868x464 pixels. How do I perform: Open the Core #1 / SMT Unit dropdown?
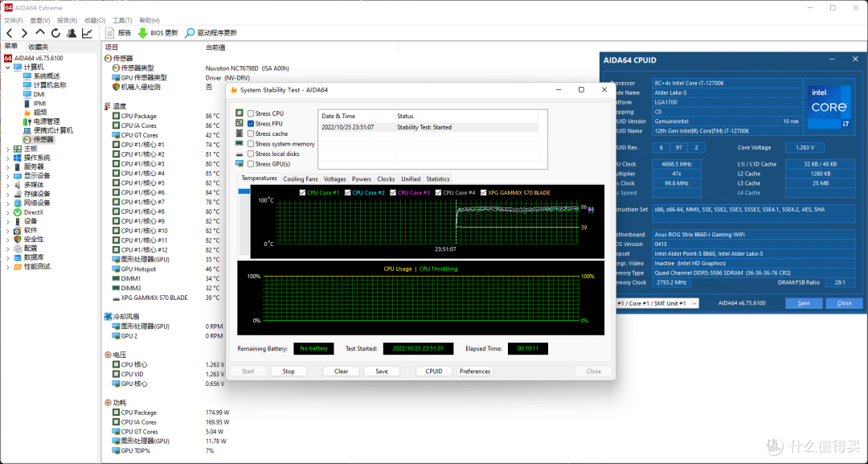pyautogui.click(x=657, y=303)
